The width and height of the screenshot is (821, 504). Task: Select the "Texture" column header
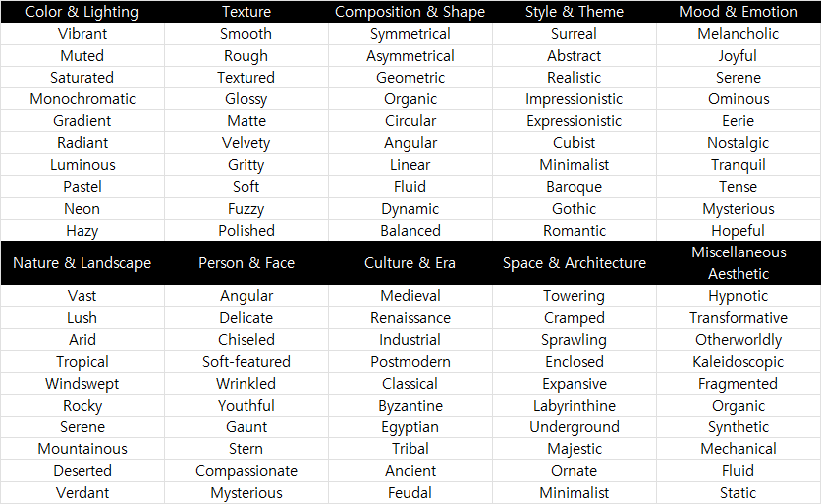[x=246, y=12]
